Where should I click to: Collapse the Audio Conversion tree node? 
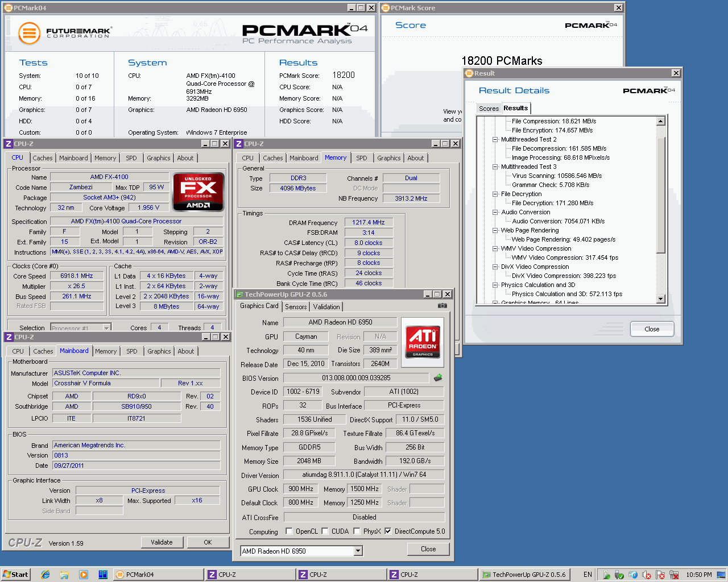tap(495, 212)
